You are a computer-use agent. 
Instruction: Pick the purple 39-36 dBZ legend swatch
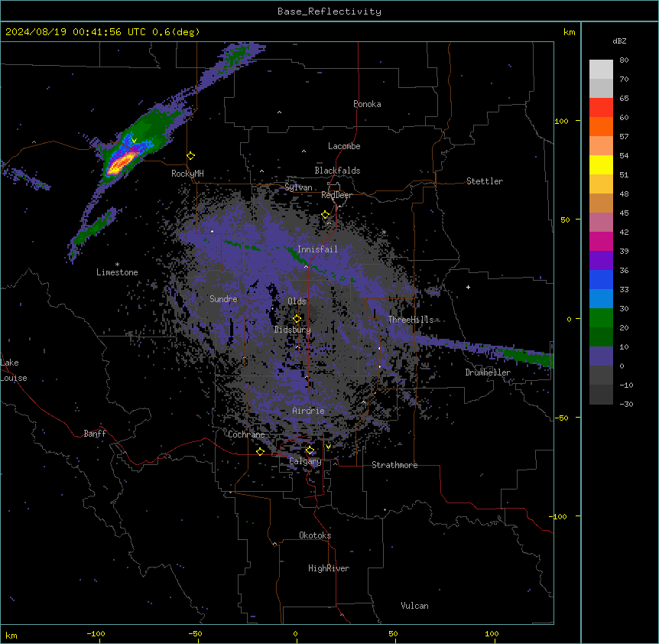tap(601, 261)
